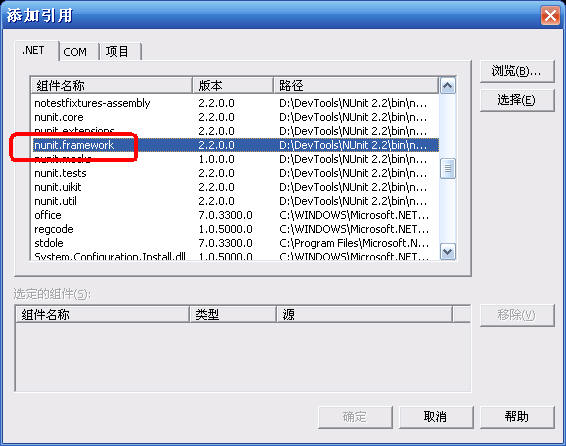Select notestfixtures-assembly row
Image resolution: width=566 pixels, height=446 pixels.
coord(235,103)
